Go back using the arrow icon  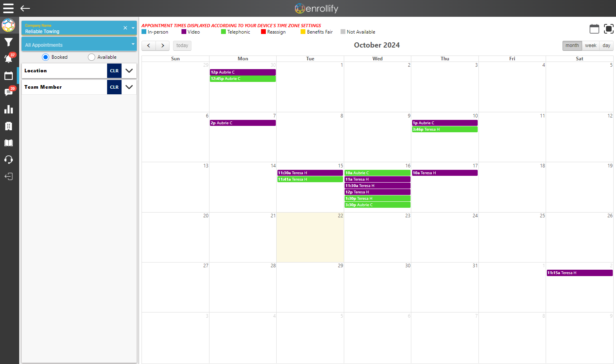click(x=25, y=8)
